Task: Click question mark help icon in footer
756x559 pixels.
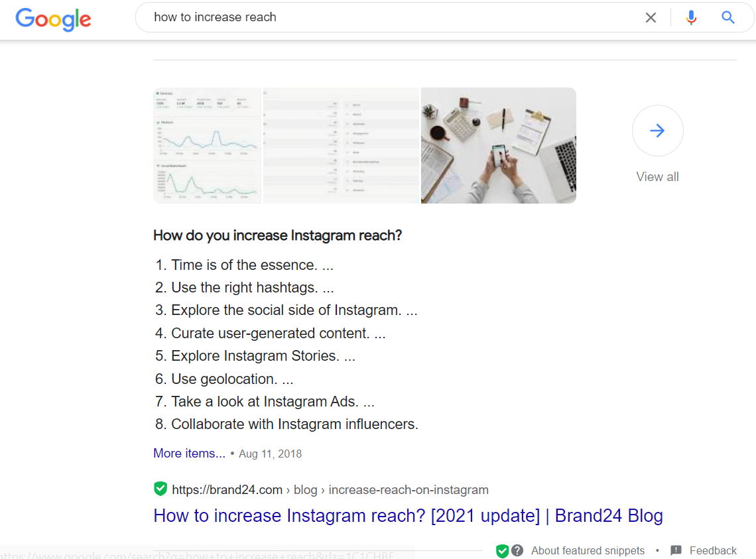Action: click(517, 551)
